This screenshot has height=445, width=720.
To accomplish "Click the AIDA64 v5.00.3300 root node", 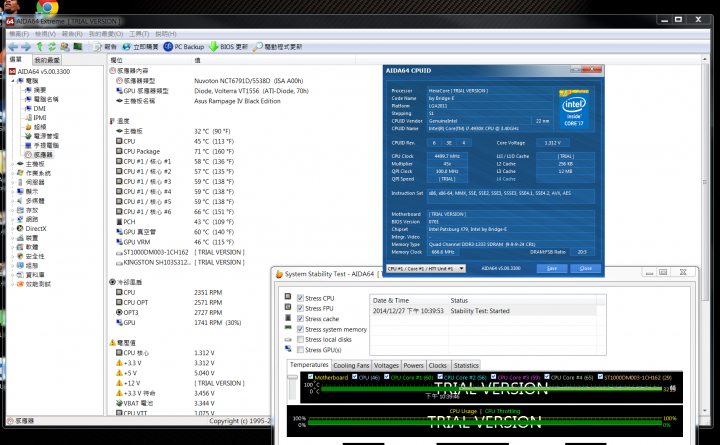I will click(44, 72).
